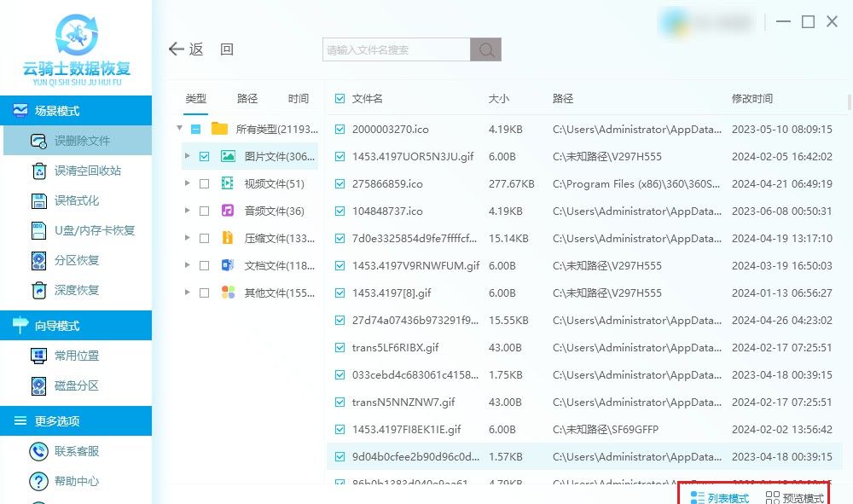853x504 pixels.
Task: Select the row trans5LF6RIBX.gif
Action: [585, 347]
